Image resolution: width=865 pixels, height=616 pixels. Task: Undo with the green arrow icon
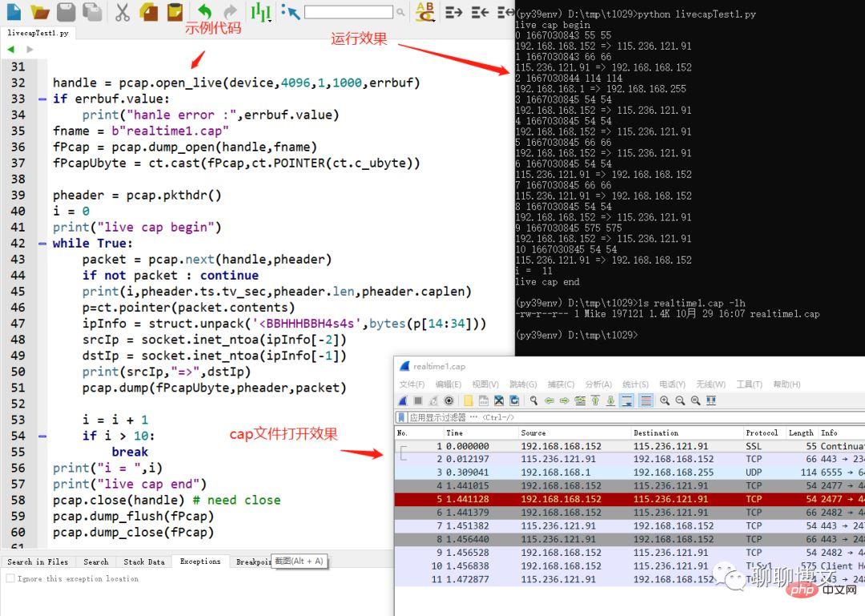pyautogui.click(x=205, y=10)
